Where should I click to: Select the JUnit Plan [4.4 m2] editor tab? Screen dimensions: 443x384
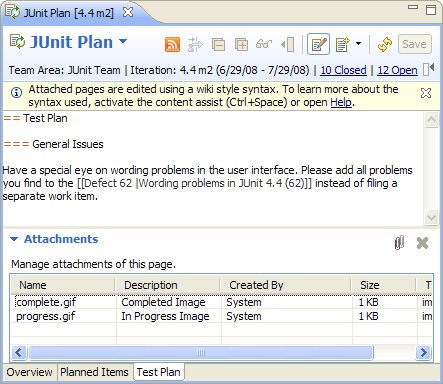[x=68, y=13]
